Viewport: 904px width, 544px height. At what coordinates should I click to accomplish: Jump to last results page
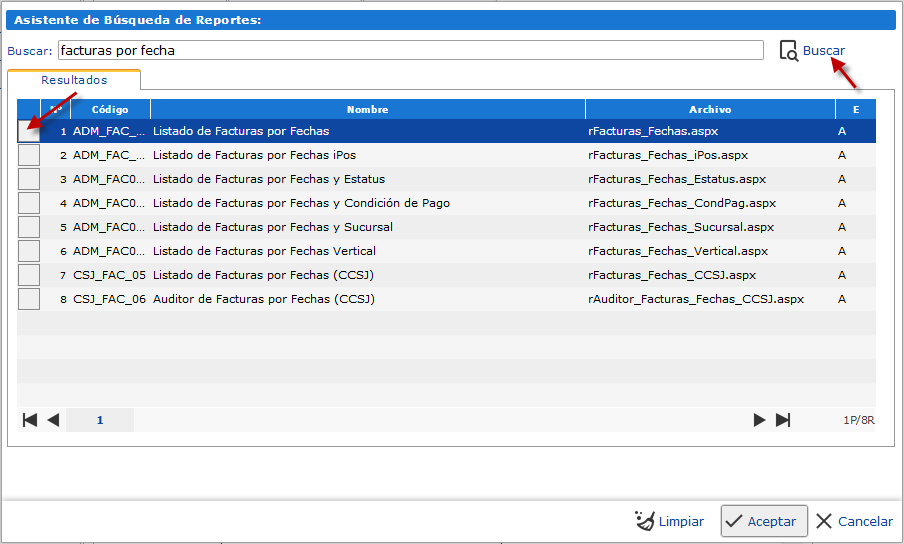(x=783, y=420)
